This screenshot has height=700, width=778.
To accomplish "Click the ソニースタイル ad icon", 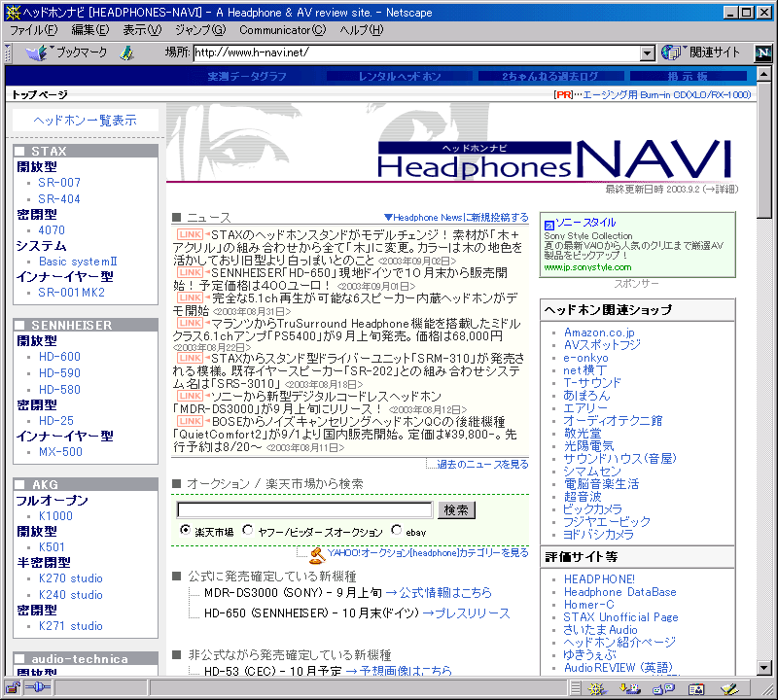I will click(x=548, y=225).
